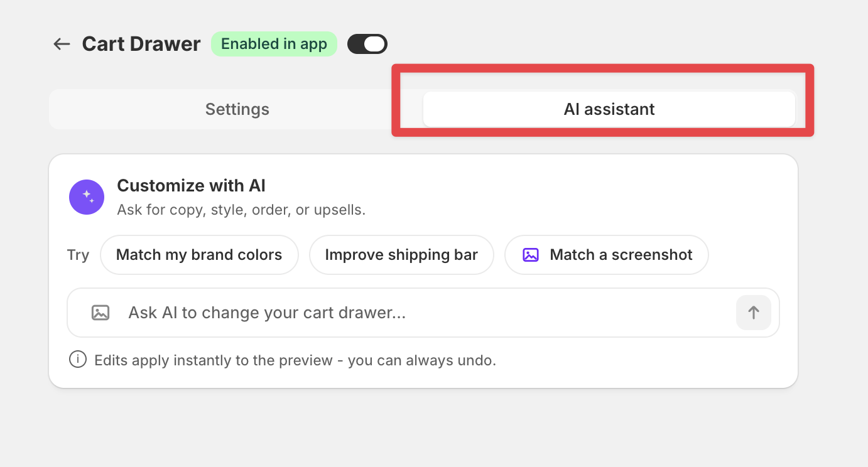Go back using the left arrow

(62, 44)
